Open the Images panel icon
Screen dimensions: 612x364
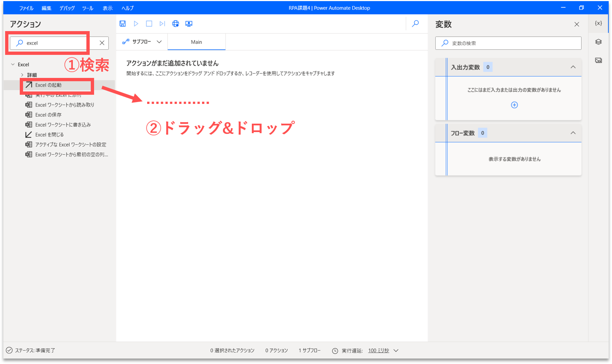[x=598, y=60]
